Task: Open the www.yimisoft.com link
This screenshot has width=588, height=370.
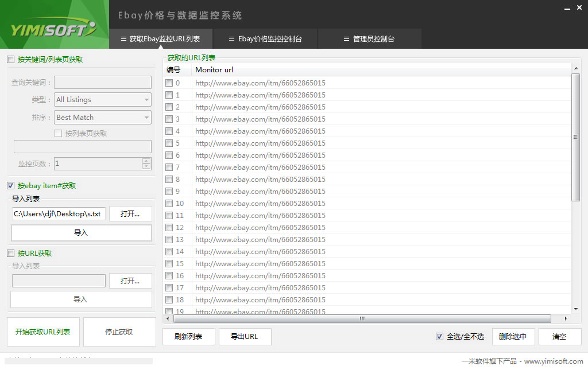Action: coord(554,361)
